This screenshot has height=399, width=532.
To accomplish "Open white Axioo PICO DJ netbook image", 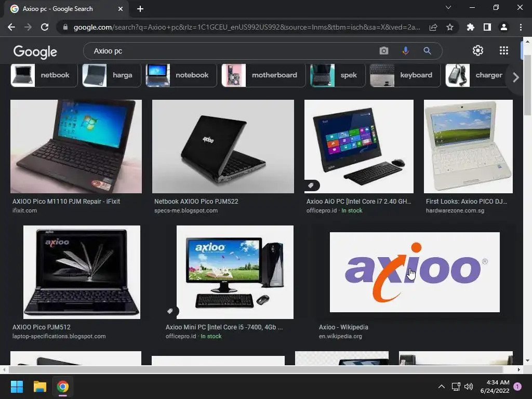I will [x=468, y=146].
